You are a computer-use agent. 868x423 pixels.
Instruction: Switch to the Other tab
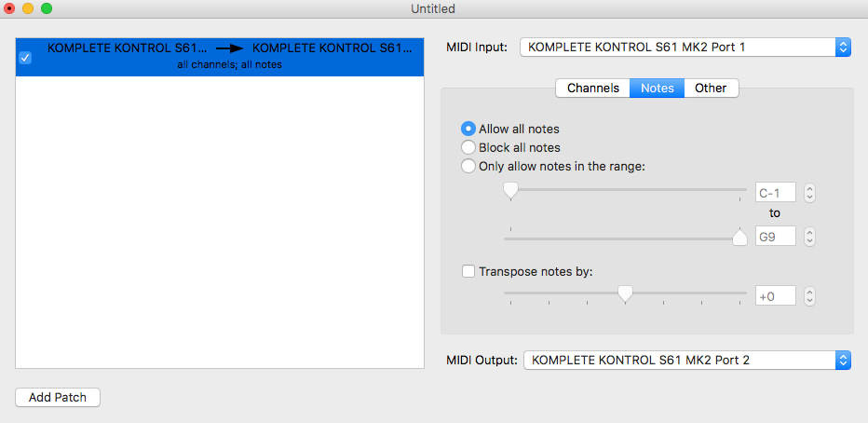pos(711,88)
